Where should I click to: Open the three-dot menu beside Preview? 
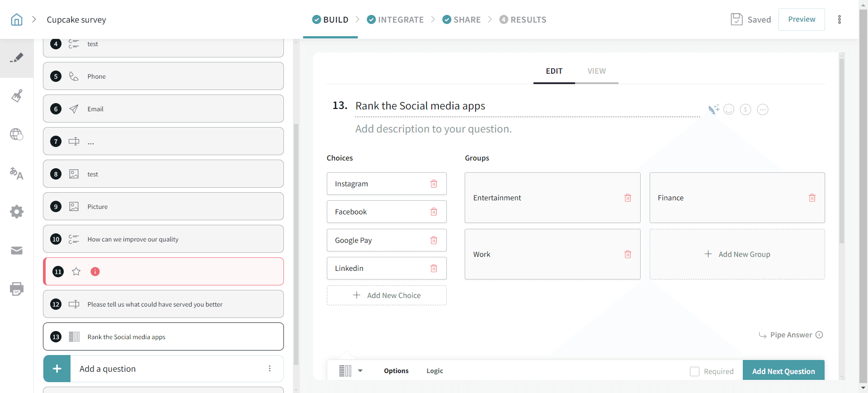click(x=840, y=19)
